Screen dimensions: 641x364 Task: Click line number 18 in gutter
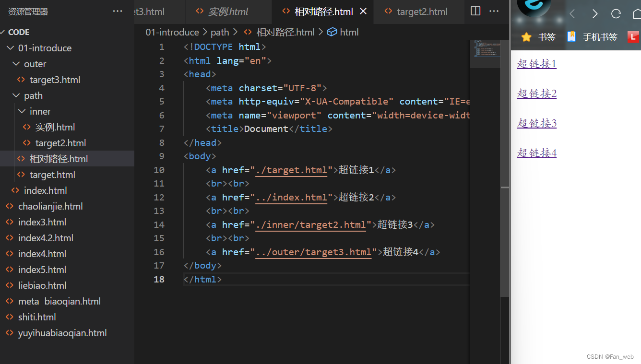(159, 279)
